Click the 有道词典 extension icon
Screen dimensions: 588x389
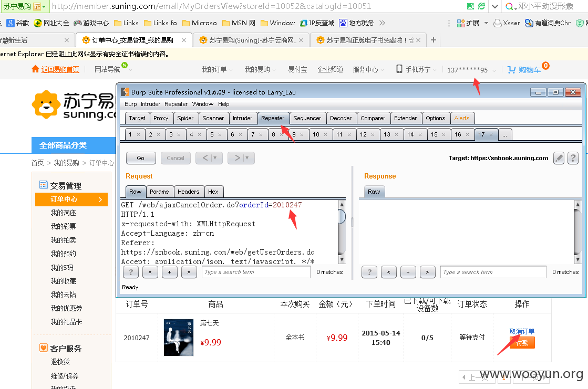coord(529,23)
